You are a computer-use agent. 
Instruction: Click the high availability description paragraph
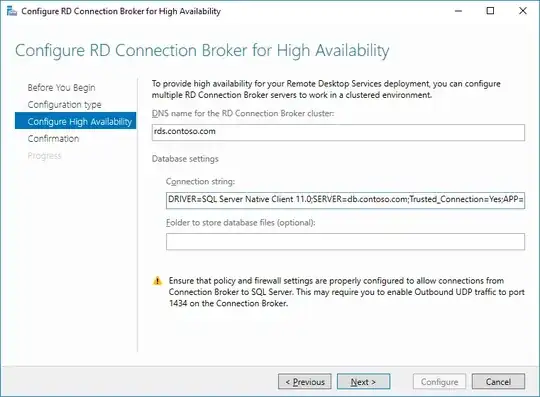point(326,89)
